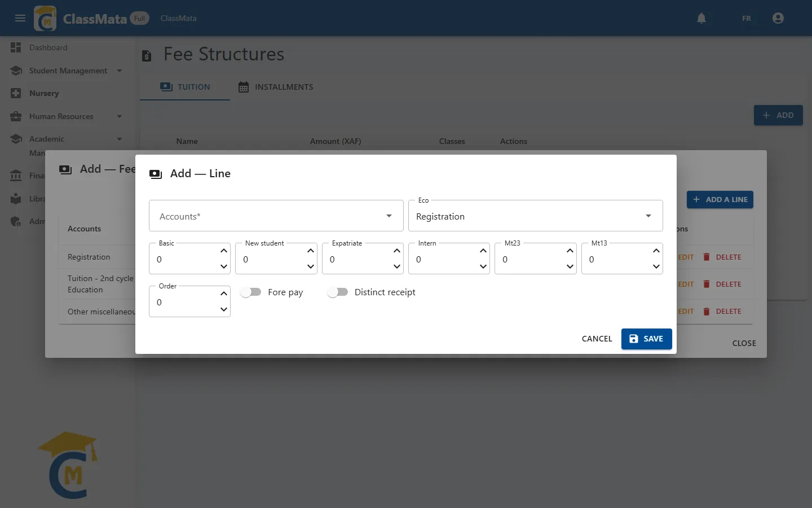Click the Amount (XAF) column header
The height and width of the screenshot is (508, 812).
[x=336, y=141]
